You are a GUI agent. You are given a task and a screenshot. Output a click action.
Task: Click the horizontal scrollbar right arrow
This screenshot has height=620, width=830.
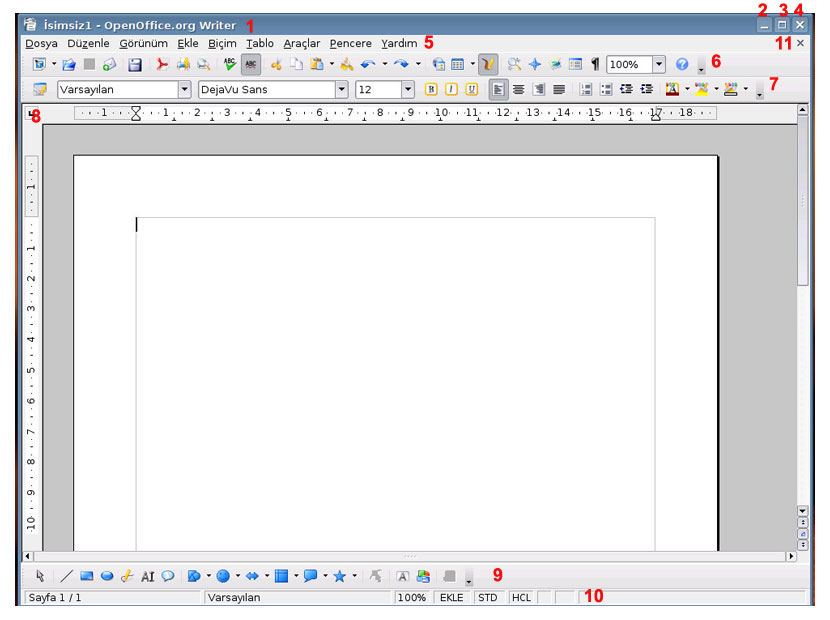[x=791, y=556]
